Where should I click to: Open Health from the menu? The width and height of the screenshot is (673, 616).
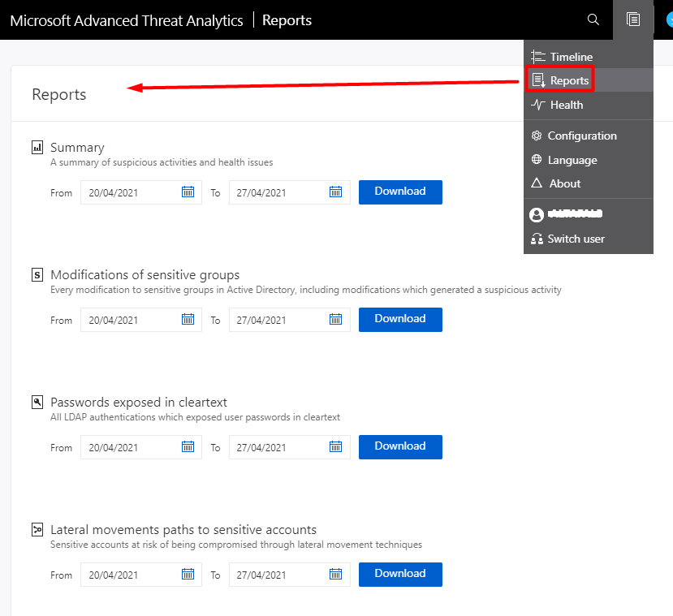tap(589, 105)
